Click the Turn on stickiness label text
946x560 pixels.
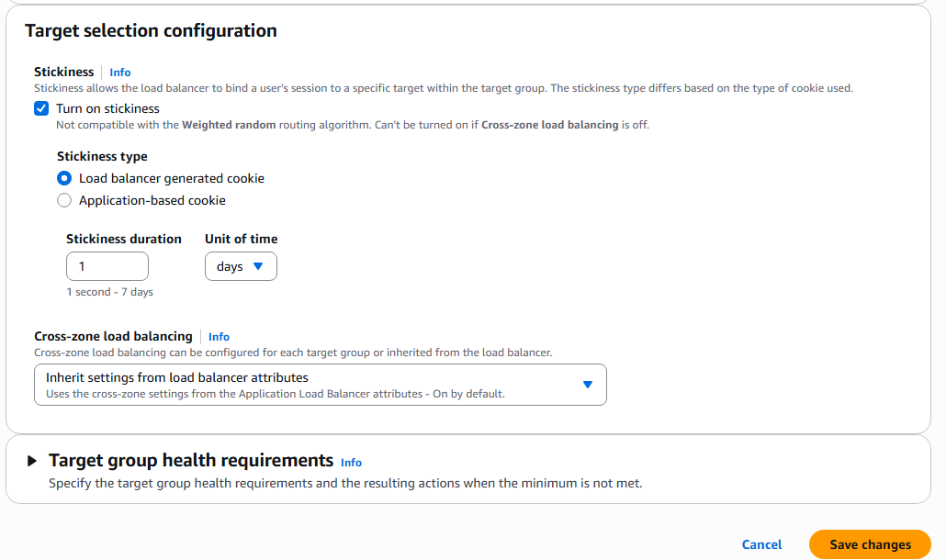pos(108,108)
